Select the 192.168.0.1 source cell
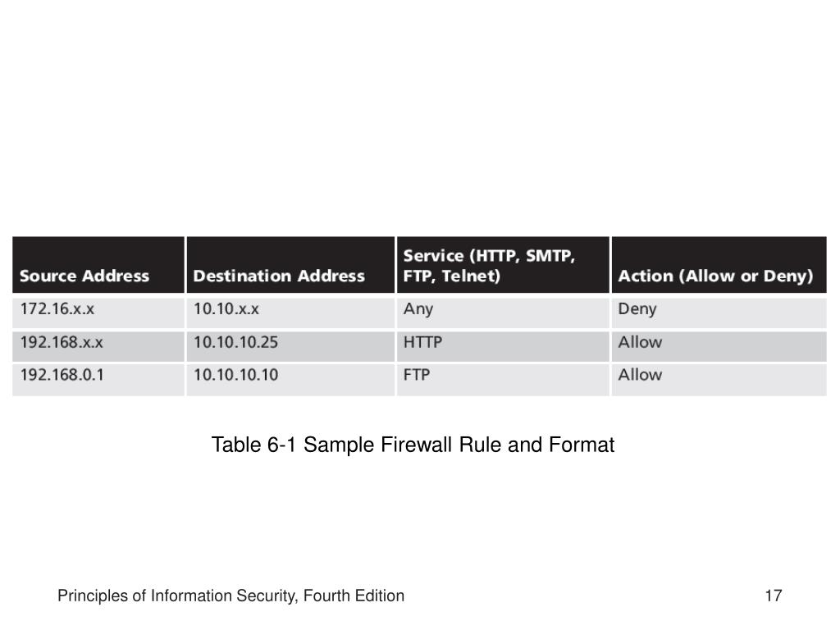Image resolution: width=840 pixels, height=630 pixels. pyautogui.click(x=98, y=379)
